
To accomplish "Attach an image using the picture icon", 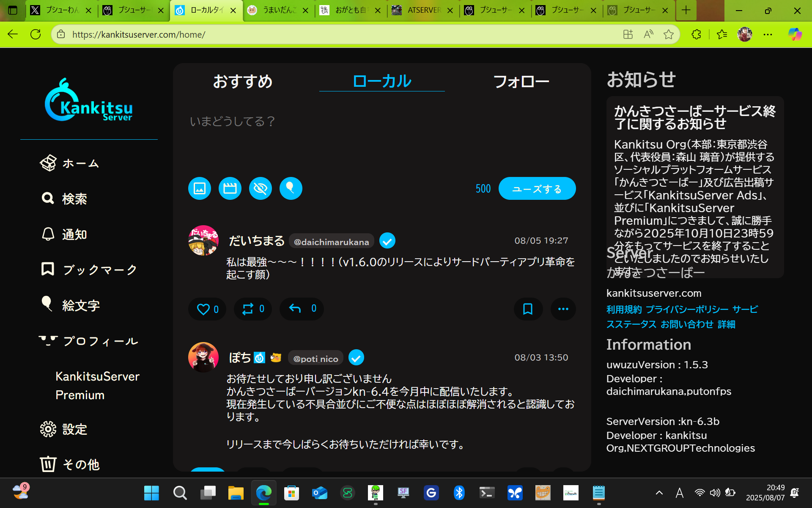I will click(200, 188).
